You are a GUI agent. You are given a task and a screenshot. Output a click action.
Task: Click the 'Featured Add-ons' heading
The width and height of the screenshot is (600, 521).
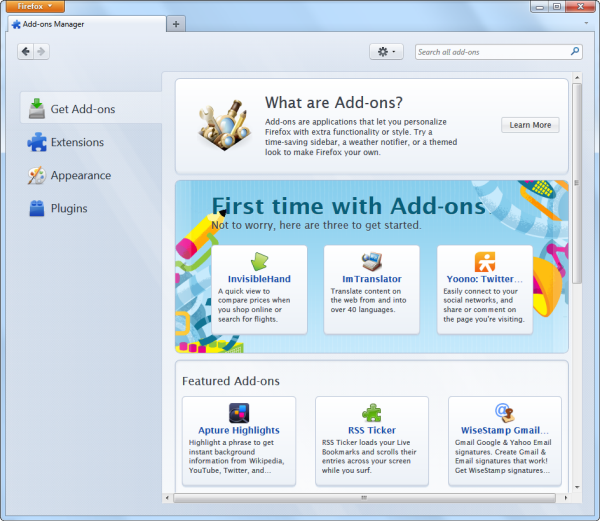click(x=231, y=381)
